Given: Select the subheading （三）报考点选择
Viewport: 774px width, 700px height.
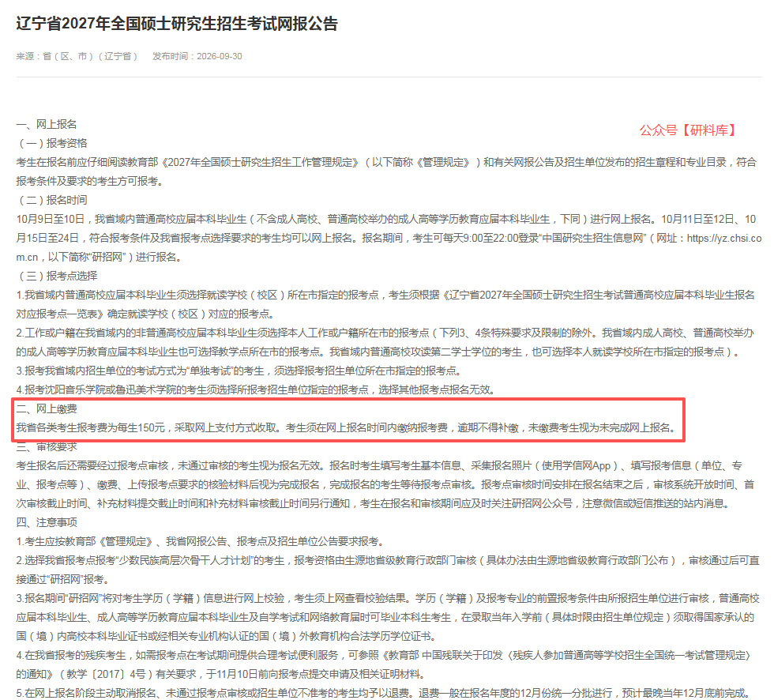Looking at the screenshot, I should tap(57, 276).
